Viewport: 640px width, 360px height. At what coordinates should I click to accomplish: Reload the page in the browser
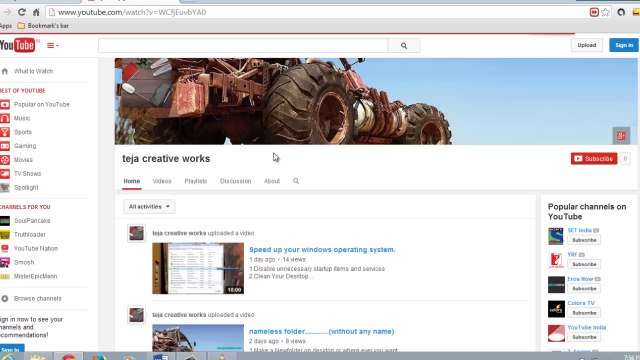tap(22, 12)
